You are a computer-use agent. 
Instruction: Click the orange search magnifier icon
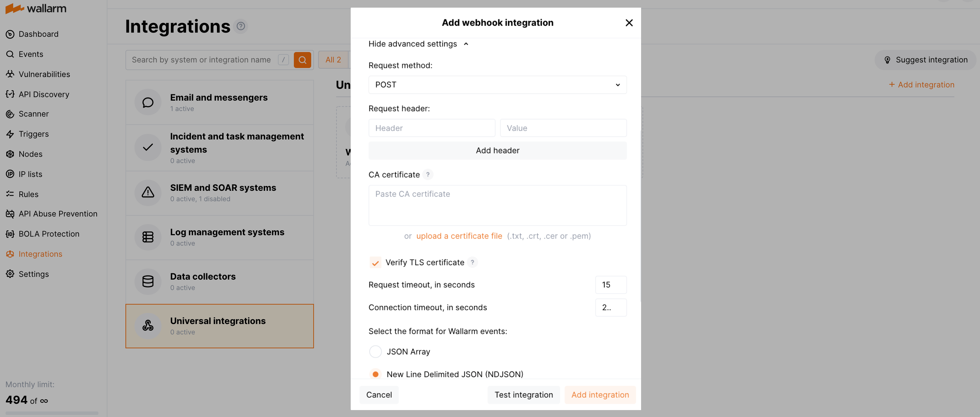[302, 60]
